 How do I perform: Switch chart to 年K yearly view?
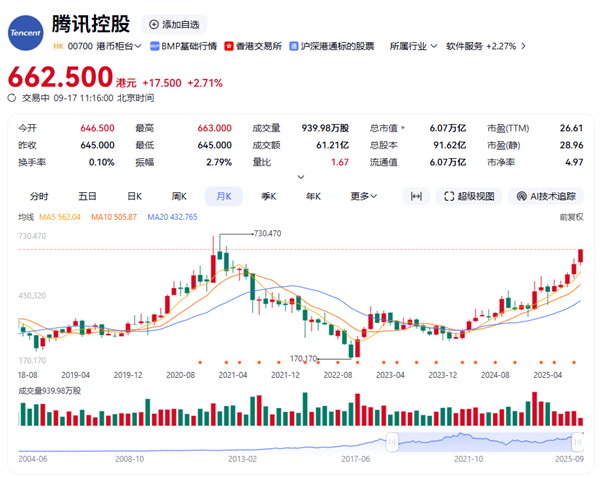[x=313, y=196]
